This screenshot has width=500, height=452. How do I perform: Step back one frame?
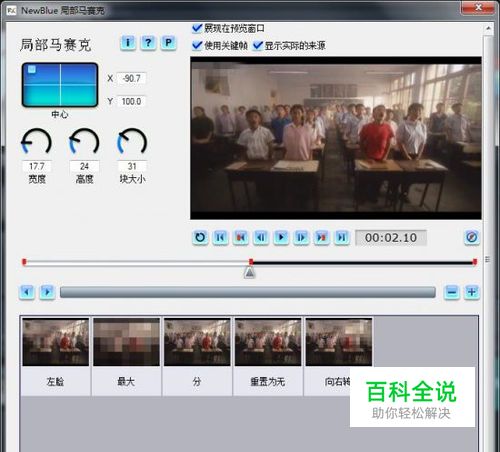point(261,237)
